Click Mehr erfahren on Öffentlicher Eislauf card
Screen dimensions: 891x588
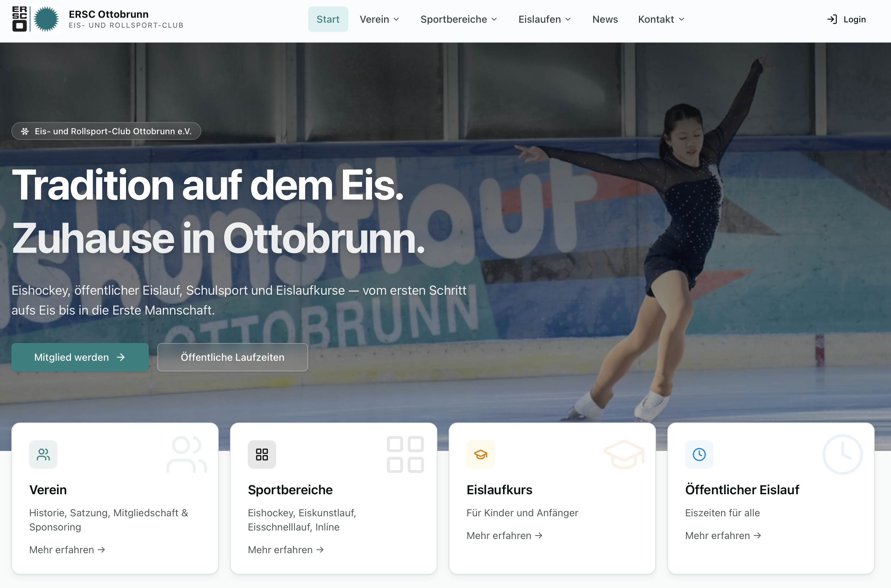(x=723, y=535)
